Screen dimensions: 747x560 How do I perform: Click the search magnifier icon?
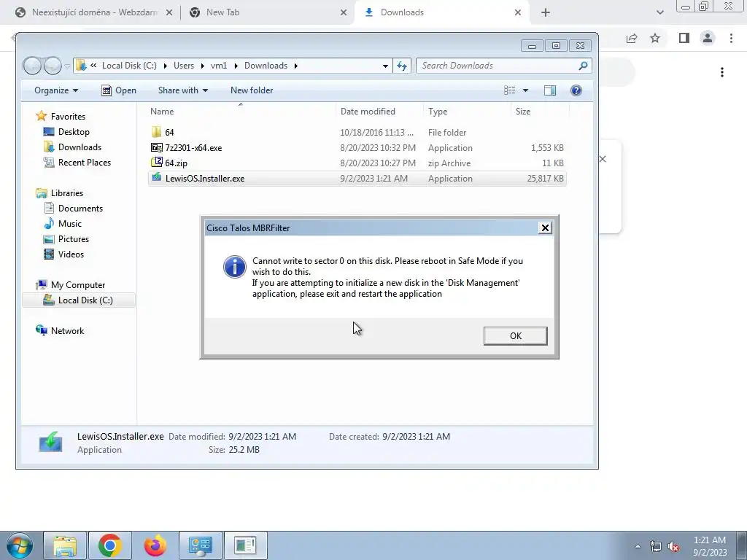coord(583,66)
